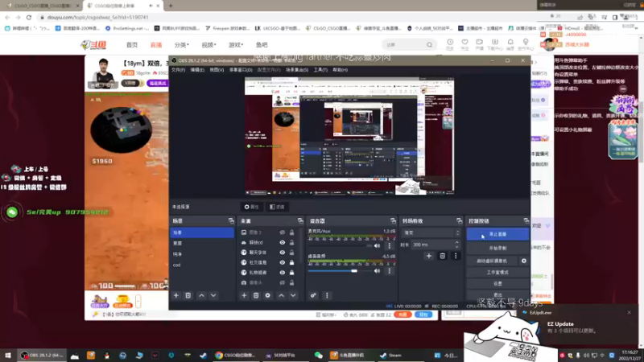Click the source Properties button above docks
The height and width of the screenshot is (362, 644).
(251, 207)
